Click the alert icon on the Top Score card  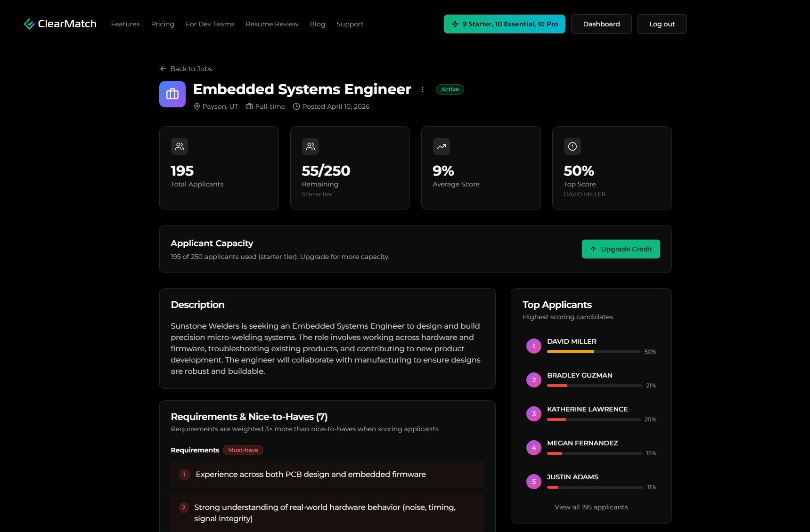pyautogui.click(x=572, y=146)
